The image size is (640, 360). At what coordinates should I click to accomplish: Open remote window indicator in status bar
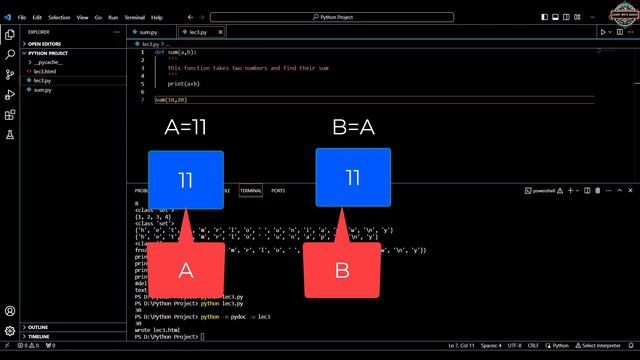(7, 345)
